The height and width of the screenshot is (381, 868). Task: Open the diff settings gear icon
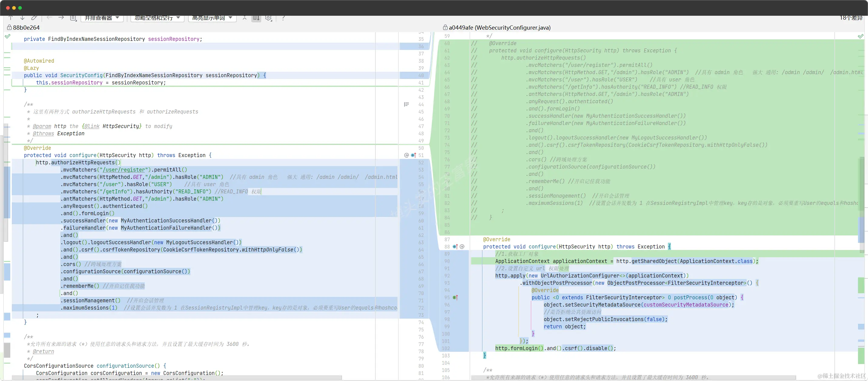[268, 18]
